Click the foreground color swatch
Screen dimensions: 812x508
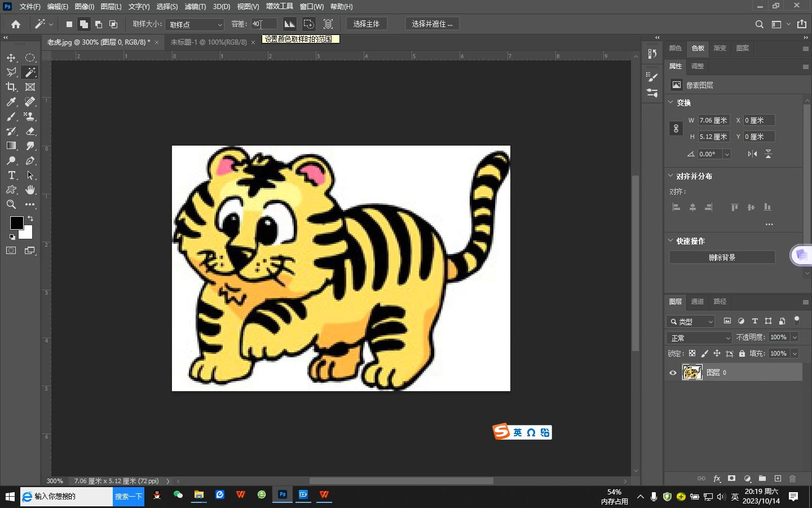16,222
